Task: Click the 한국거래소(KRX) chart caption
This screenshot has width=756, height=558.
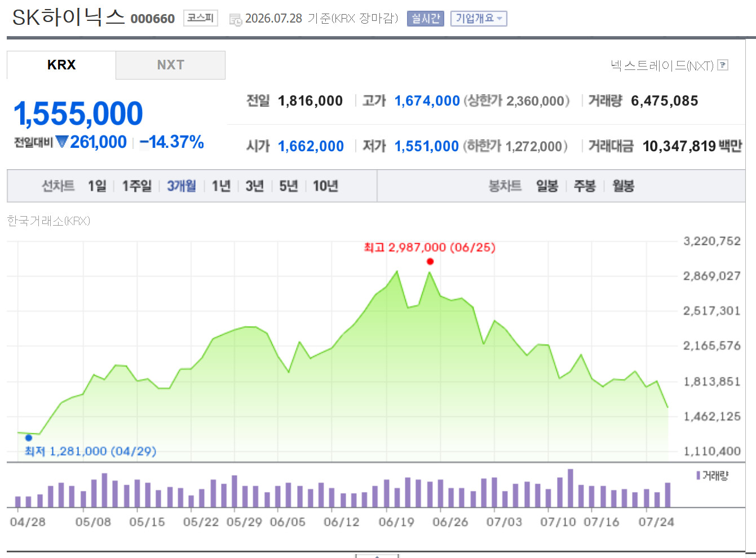Action: (48, 221)
